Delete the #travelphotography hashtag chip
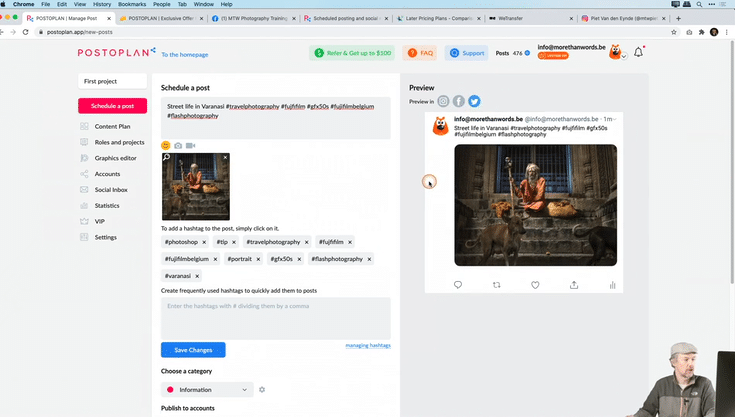This screenshot has height=417, width=735. coord(307,242)
